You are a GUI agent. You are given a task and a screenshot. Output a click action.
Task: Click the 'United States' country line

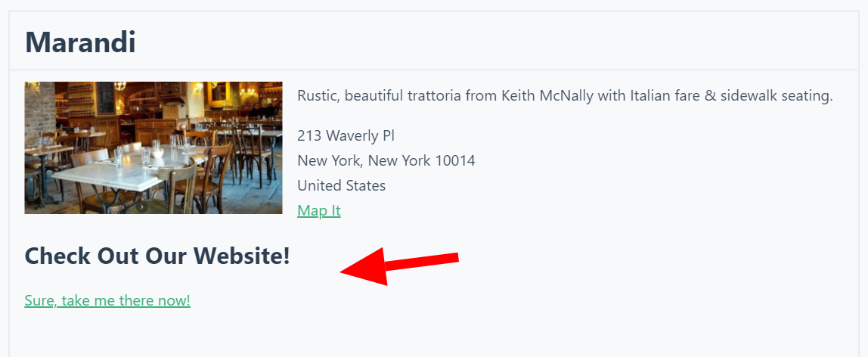tap(341, 185)
